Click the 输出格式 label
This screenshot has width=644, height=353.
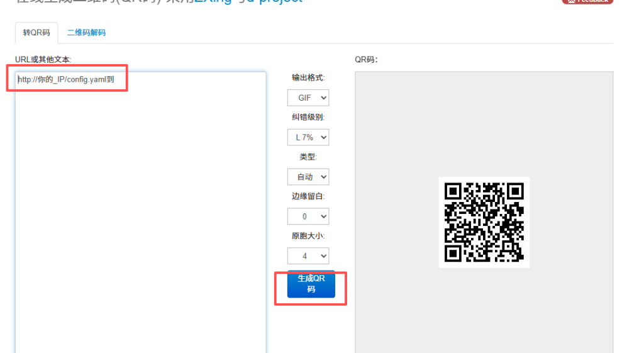click(x=308, y=77)
